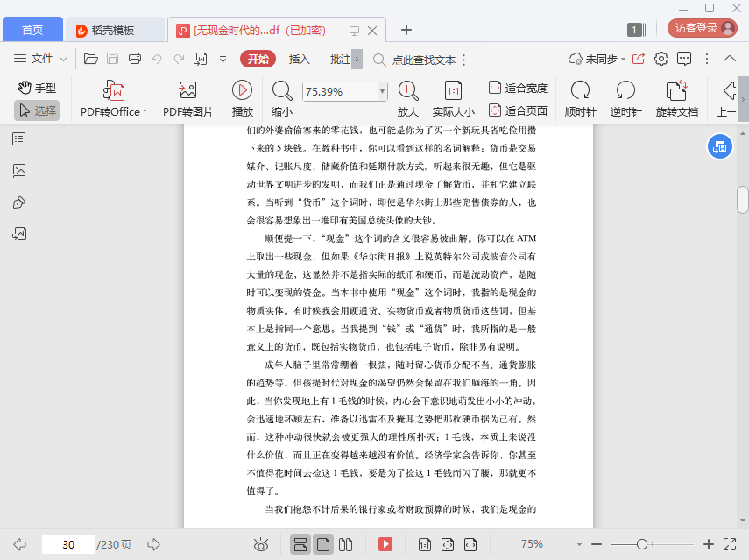Open the 文件 menu dropdown

pyautogui.click(x=40, y=59)
